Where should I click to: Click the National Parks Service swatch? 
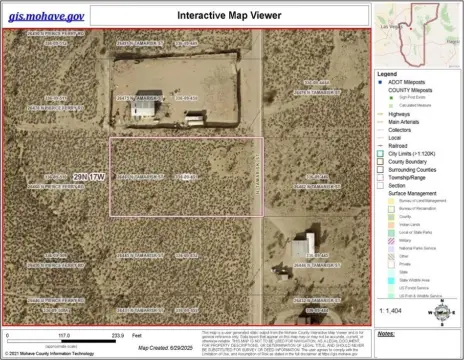click(x=391, y=249)
